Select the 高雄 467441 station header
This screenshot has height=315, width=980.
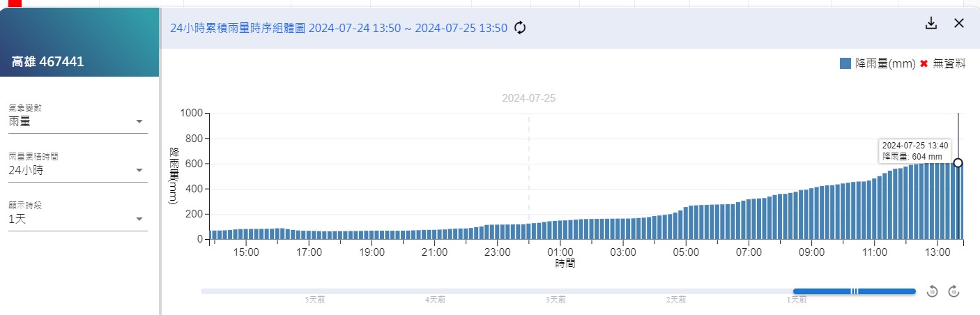click(48, 62)
